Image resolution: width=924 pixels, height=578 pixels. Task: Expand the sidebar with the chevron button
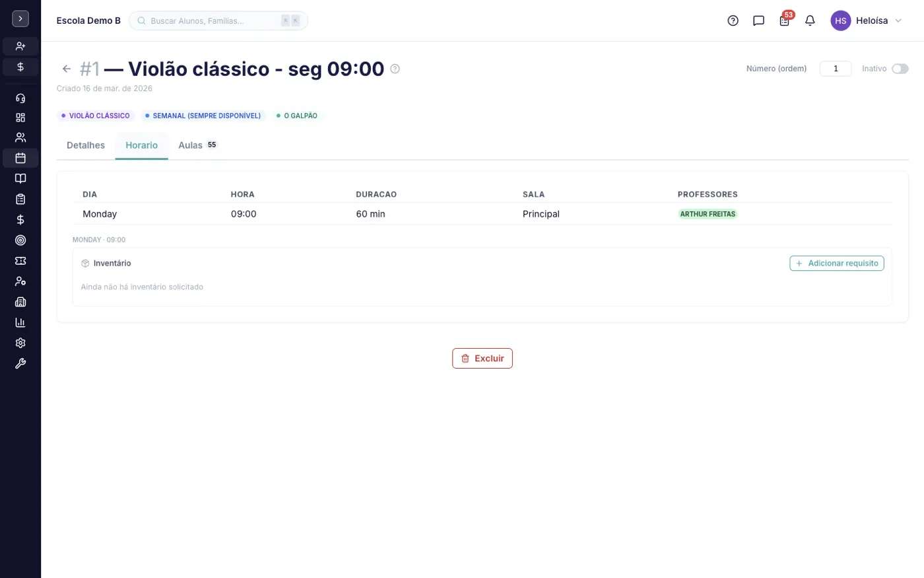[x=20, y=19]
